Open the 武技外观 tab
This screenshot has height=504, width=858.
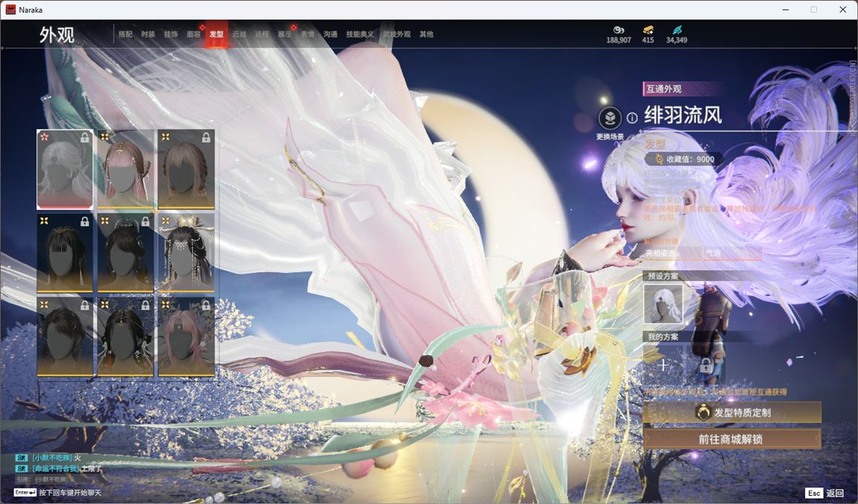coord(397,34)
